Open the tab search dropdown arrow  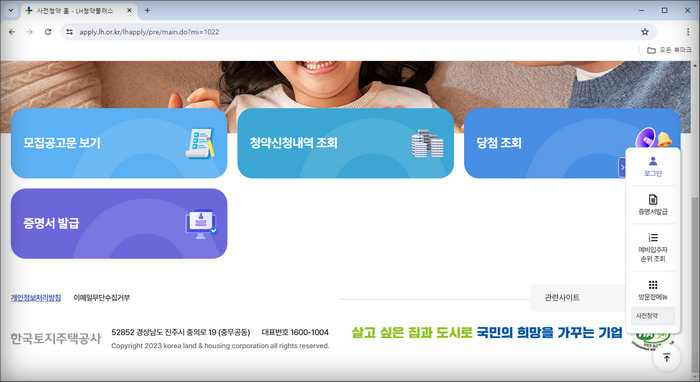tap(11, 10)
